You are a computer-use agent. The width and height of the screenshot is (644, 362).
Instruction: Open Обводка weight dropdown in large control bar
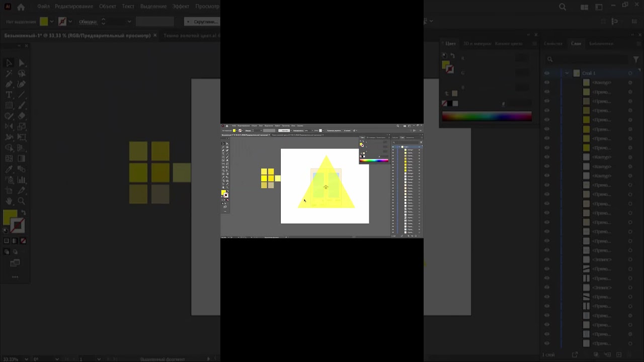pyautogui.click(x=129, y=22)
